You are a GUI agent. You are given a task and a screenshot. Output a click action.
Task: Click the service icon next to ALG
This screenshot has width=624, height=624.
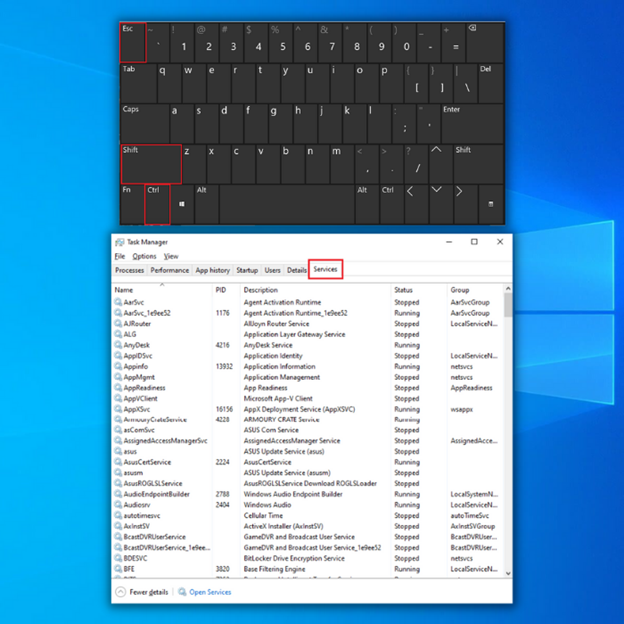point(118,334)
